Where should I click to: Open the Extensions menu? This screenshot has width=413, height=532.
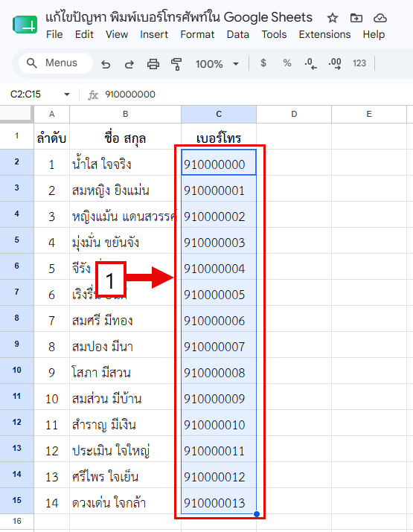click(x=324, y=35)
